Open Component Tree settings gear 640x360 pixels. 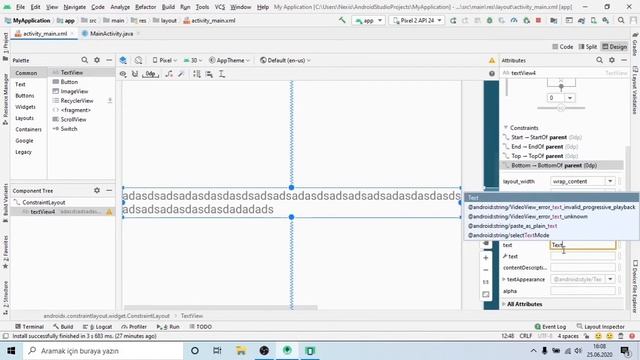click(x=97, y=190)
